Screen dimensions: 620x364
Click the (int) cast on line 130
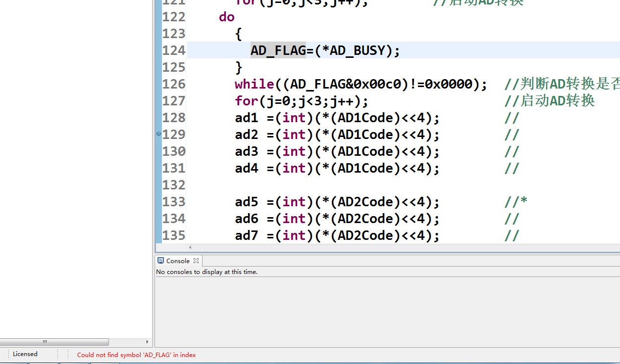(x=294, y=151)
